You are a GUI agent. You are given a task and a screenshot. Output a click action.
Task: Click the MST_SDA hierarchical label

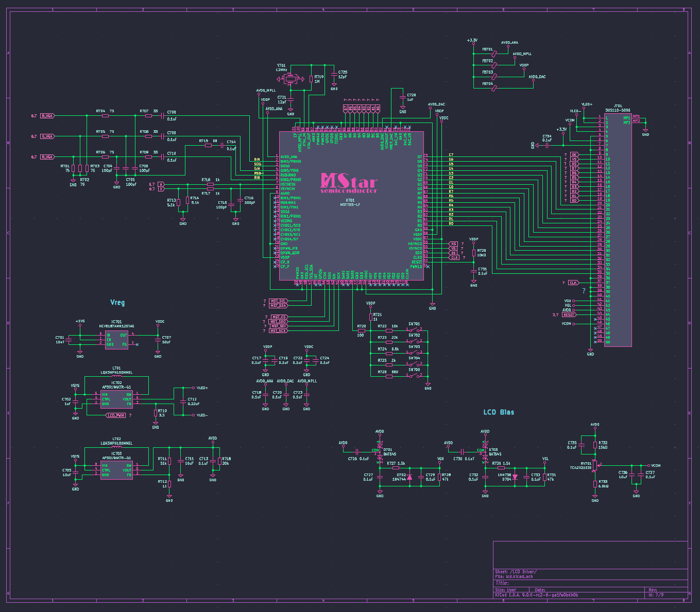(278, 306)
